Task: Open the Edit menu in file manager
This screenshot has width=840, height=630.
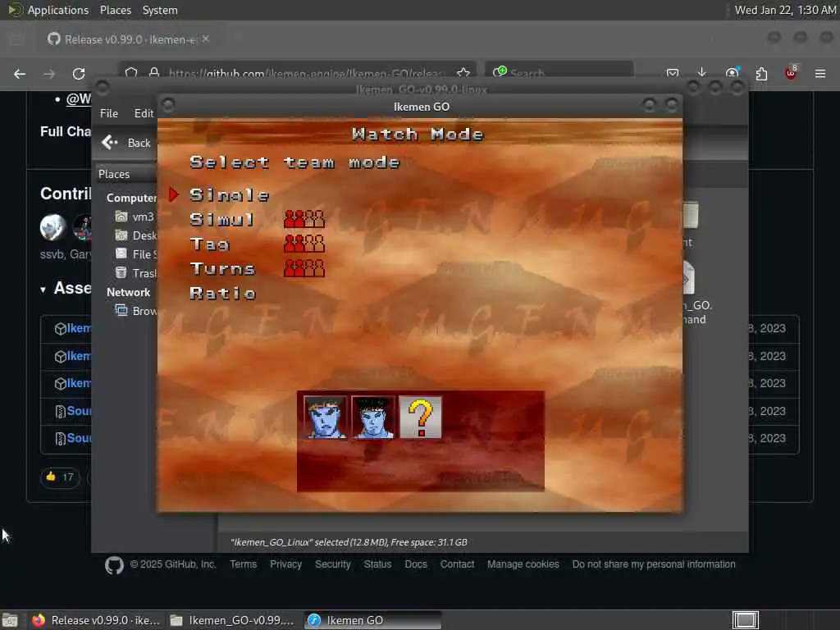Action: click(x=144, y=113)
